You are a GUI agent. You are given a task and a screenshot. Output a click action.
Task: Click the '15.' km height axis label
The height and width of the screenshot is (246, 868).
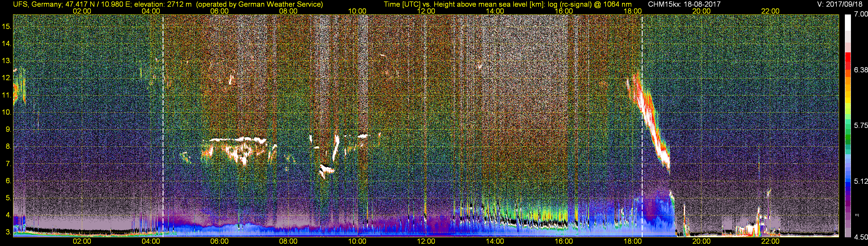(x=7, y=27)
